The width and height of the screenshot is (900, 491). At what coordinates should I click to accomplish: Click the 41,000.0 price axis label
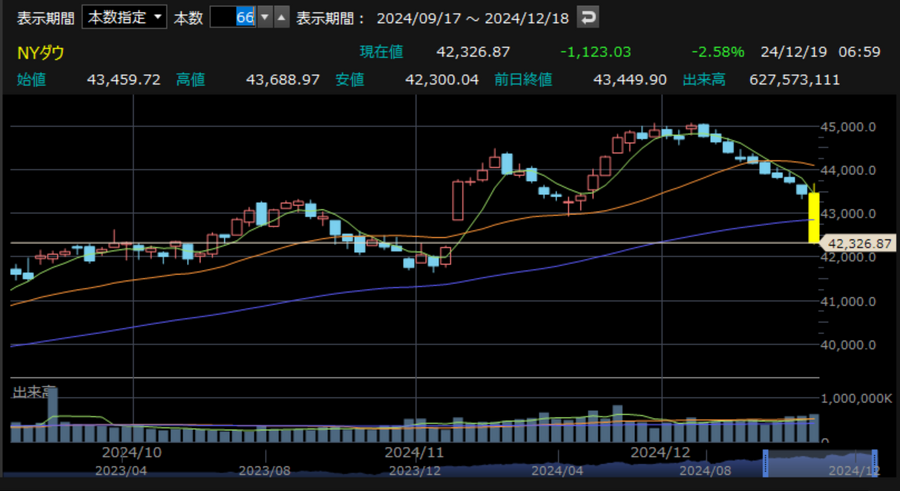[848, 301]
